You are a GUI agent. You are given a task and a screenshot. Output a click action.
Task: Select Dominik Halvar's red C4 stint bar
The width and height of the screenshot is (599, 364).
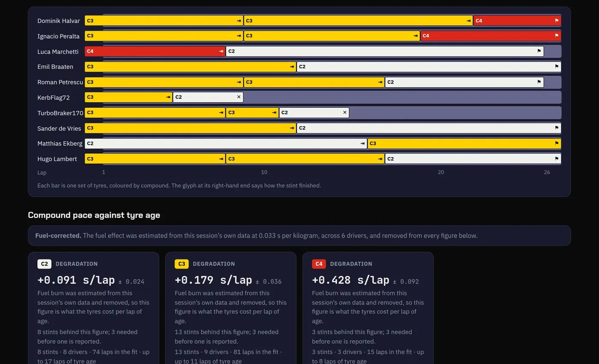coord(517,21)
